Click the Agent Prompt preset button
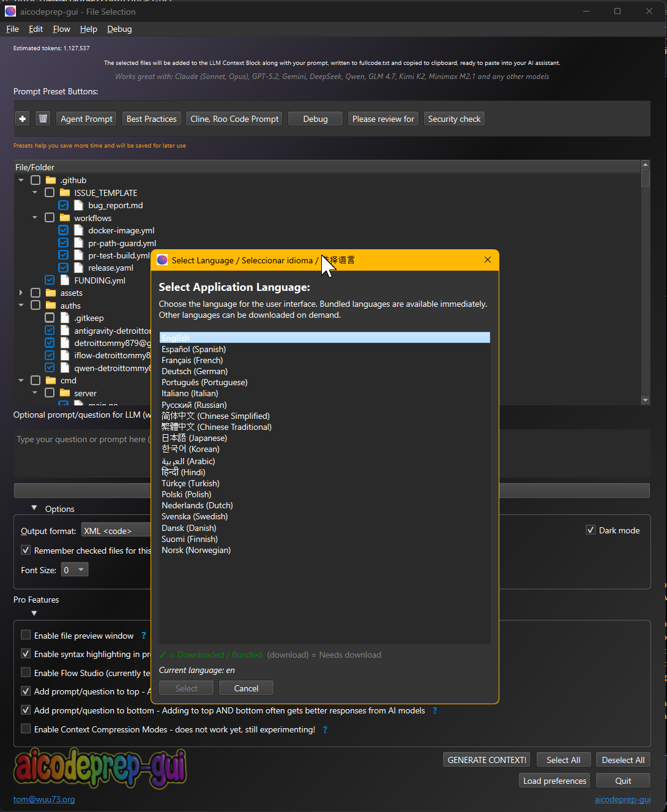Screen dimensions: 667x812 [86, 119]
